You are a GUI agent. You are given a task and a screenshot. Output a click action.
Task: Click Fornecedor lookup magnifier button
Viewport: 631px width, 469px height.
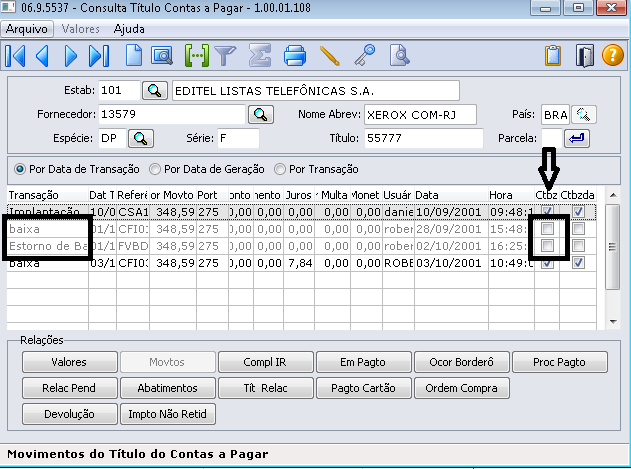pos(261,114)
